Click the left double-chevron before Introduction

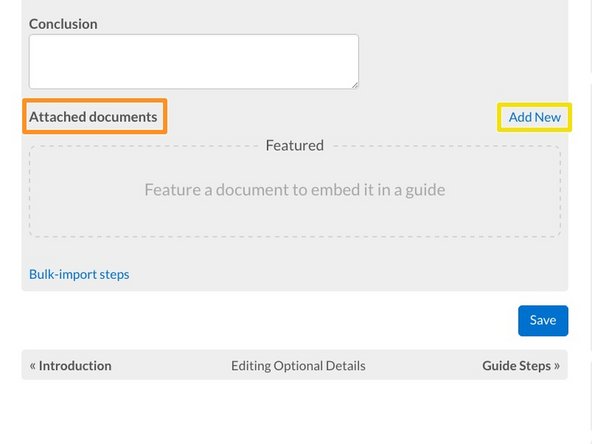tap(33, 365)
